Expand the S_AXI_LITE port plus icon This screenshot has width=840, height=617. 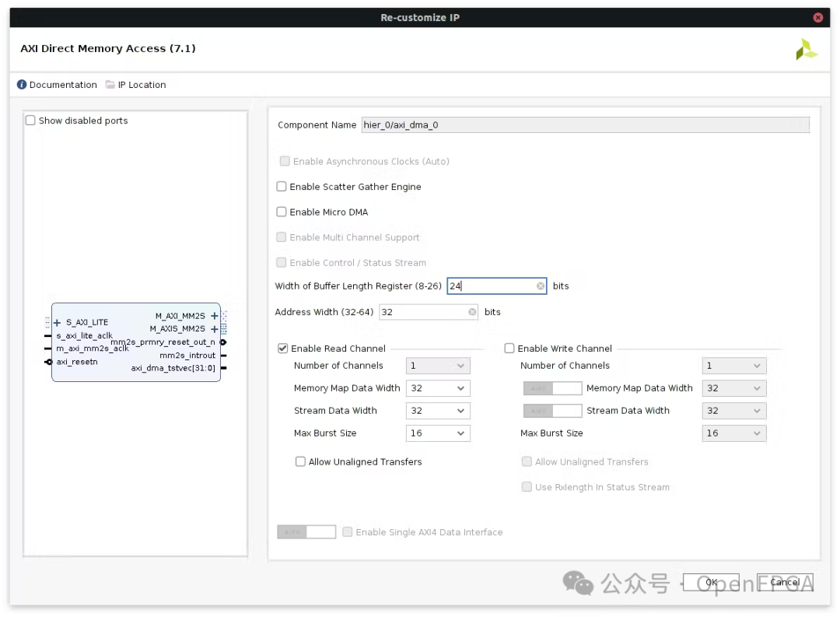pyautogui.click(x=57, y=323)
